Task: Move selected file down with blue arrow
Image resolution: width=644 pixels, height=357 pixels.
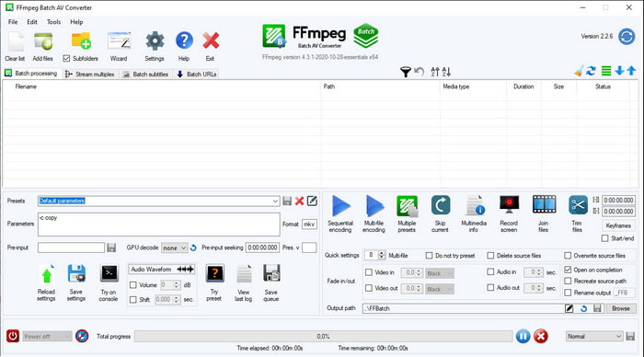Action: 619,71
